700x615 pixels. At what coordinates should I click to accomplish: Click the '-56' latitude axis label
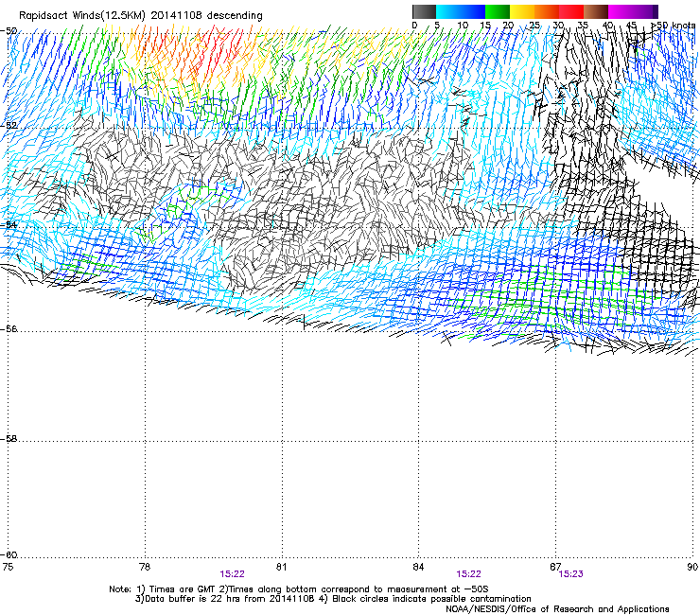[x=9, y=329]
